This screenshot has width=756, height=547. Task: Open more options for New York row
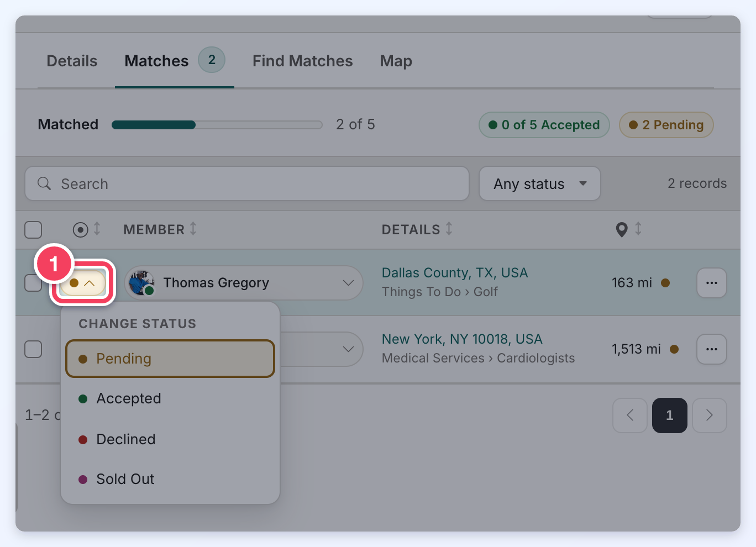pos(712,349)
